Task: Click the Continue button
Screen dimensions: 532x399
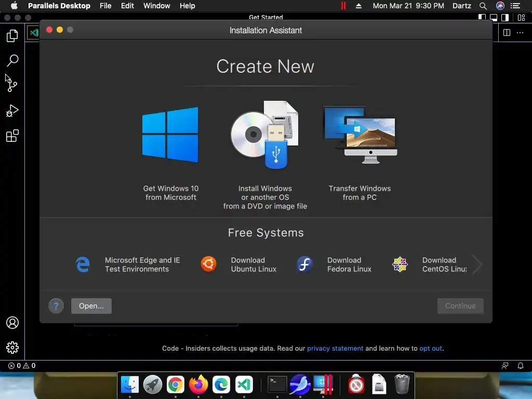Action: pos(460,306)
